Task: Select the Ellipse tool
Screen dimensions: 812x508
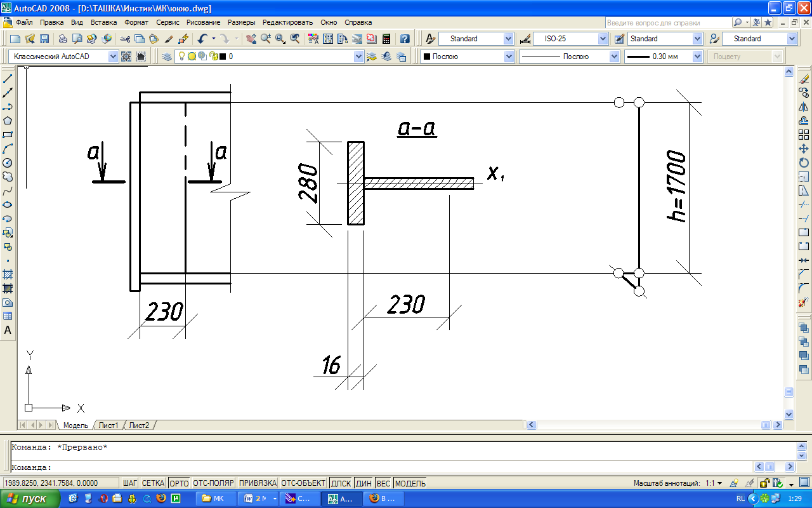Action: point(8,204)
